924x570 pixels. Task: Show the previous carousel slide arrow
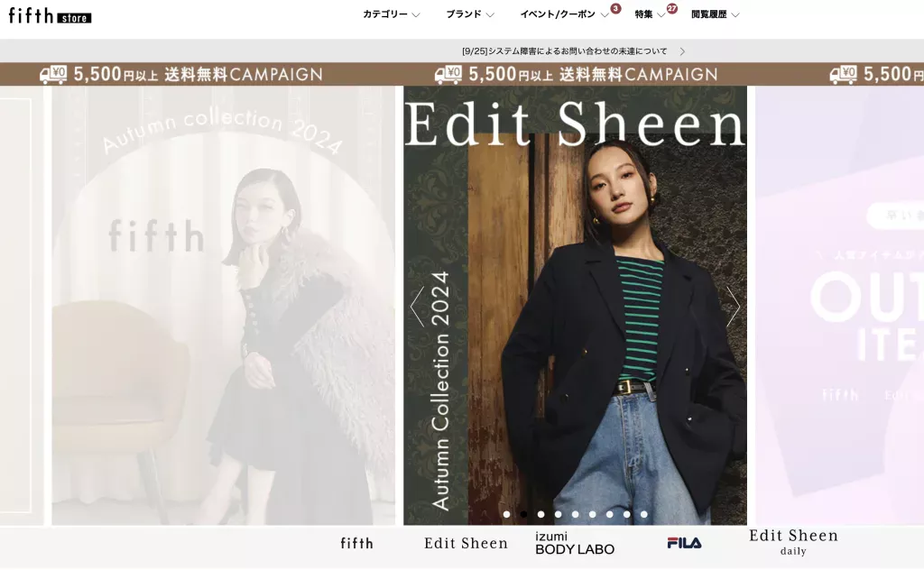[x=417, y=307]
